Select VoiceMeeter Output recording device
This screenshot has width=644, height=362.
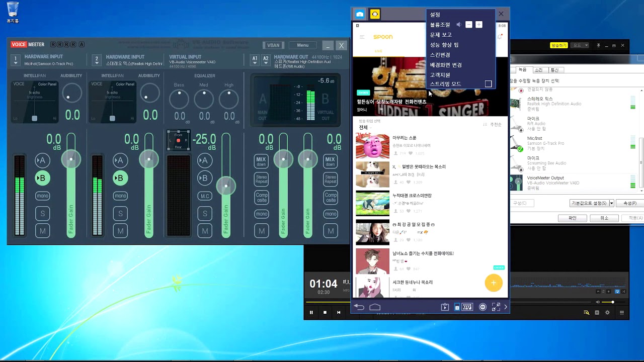573,183
